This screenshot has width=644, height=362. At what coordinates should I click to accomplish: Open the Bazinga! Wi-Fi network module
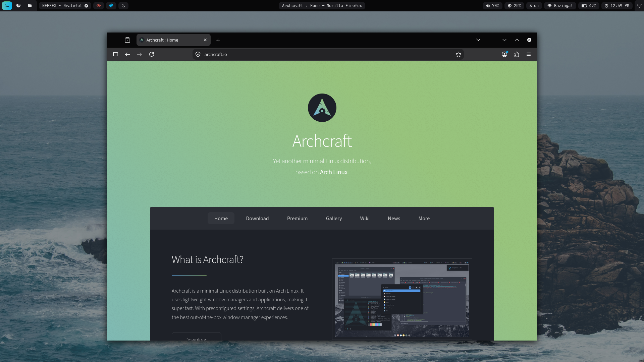pyautogui.click(x=560, y=6)
